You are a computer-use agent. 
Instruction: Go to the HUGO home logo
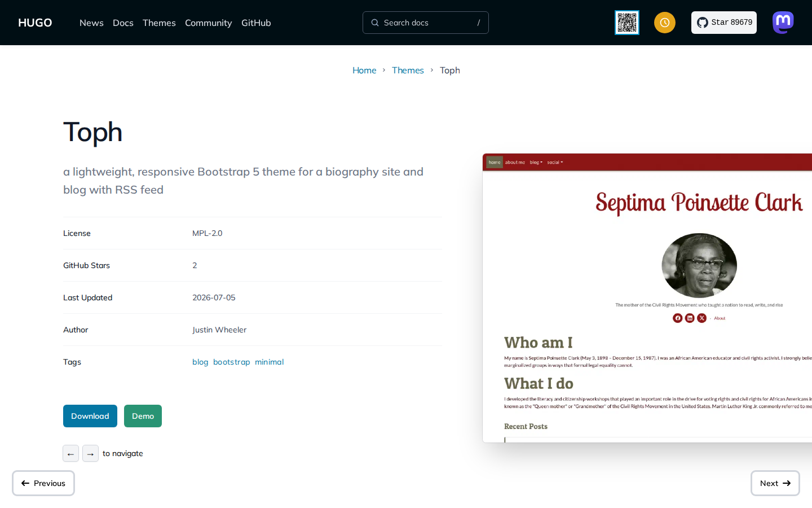point(35,23)
